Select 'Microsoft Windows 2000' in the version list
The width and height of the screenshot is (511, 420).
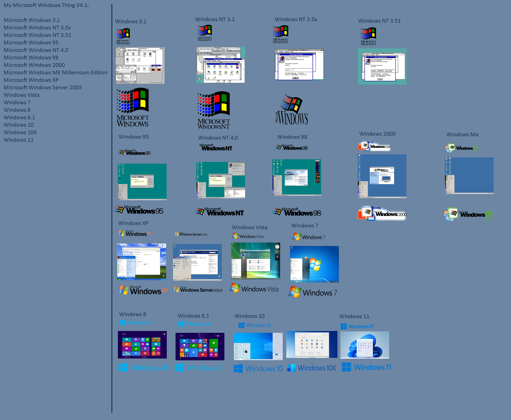point(34,65)
